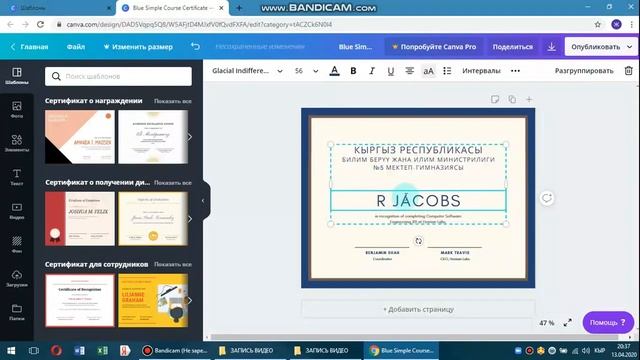
Task: Show next award certificate templates arrow
Action: (190, 137)
